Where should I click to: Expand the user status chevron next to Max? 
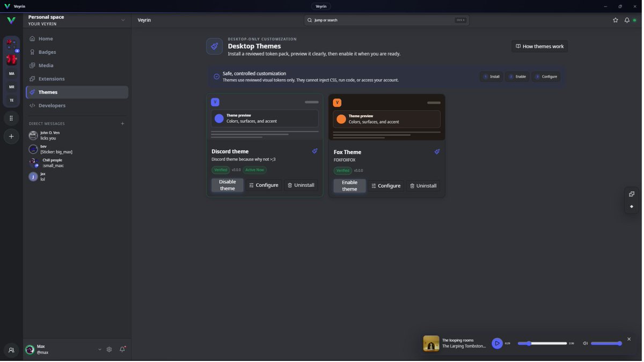click(99, 350)
